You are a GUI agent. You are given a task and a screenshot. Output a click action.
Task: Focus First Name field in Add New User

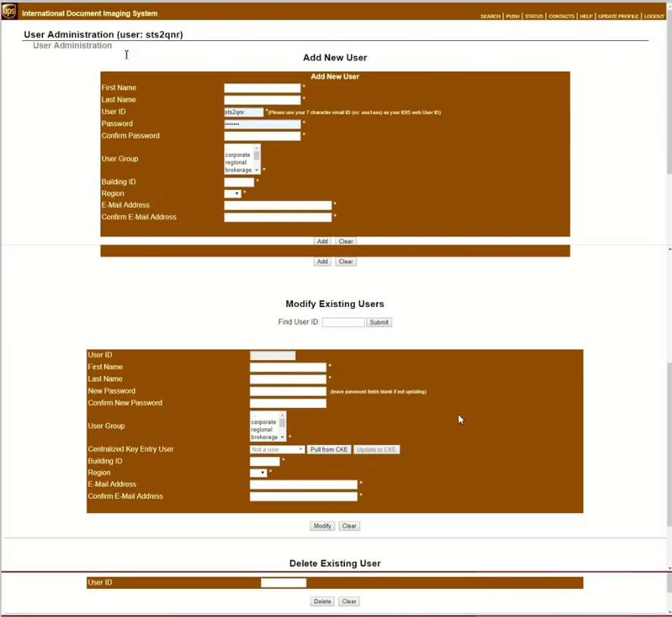262,88
